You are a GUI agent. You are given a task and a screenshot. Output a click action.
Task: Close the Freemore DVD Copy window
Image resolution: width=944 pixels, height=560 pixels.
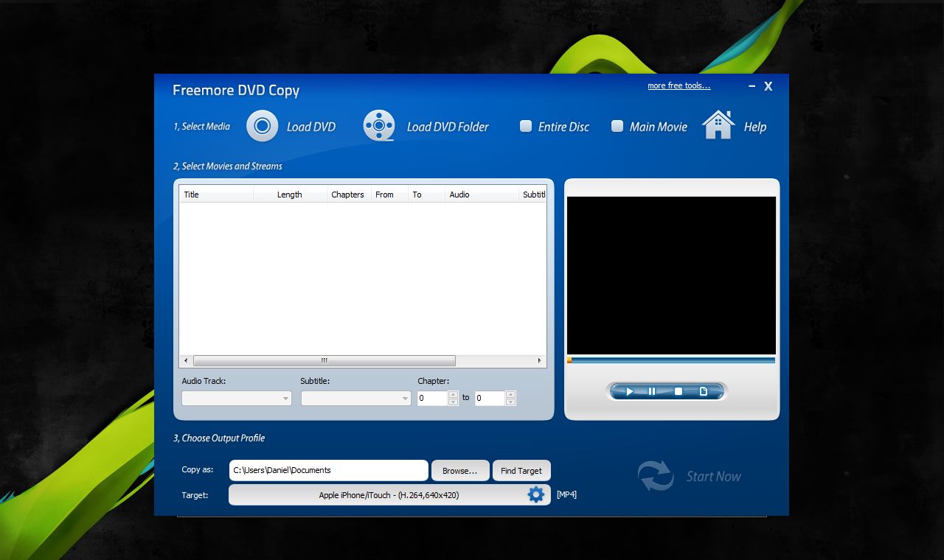pos(768,86)
